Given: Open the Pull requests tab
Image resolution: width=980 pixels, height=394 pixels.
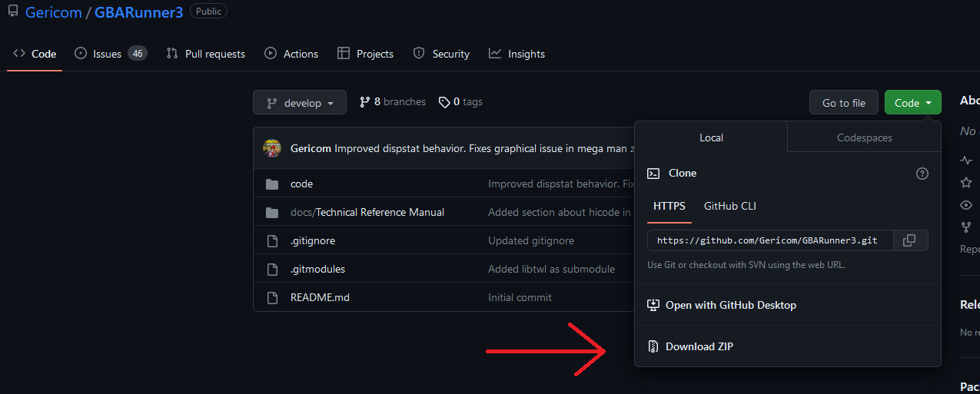Looking at the screenshot, I should point(206,54).
